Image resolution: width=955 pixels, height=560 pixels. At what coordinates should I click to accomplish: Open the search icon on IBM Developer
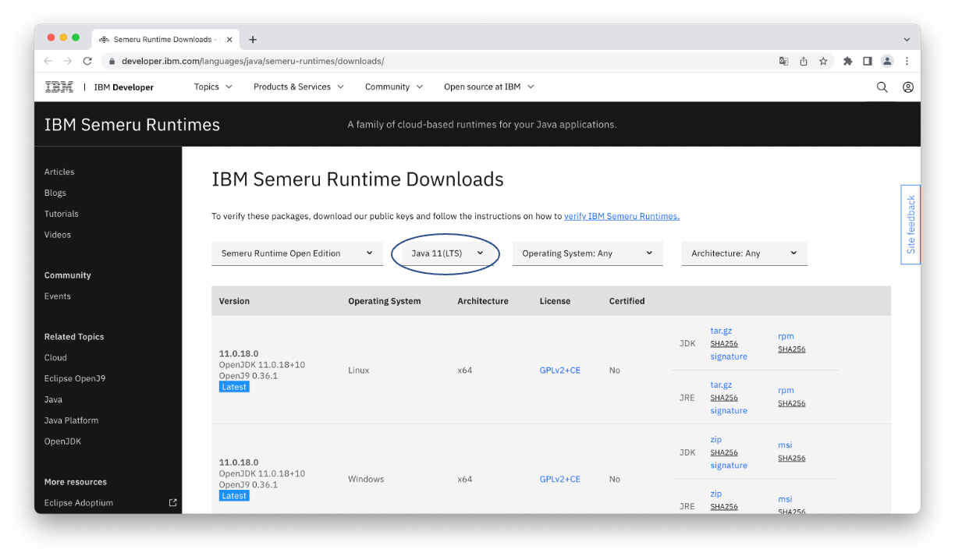pos(882,87)
